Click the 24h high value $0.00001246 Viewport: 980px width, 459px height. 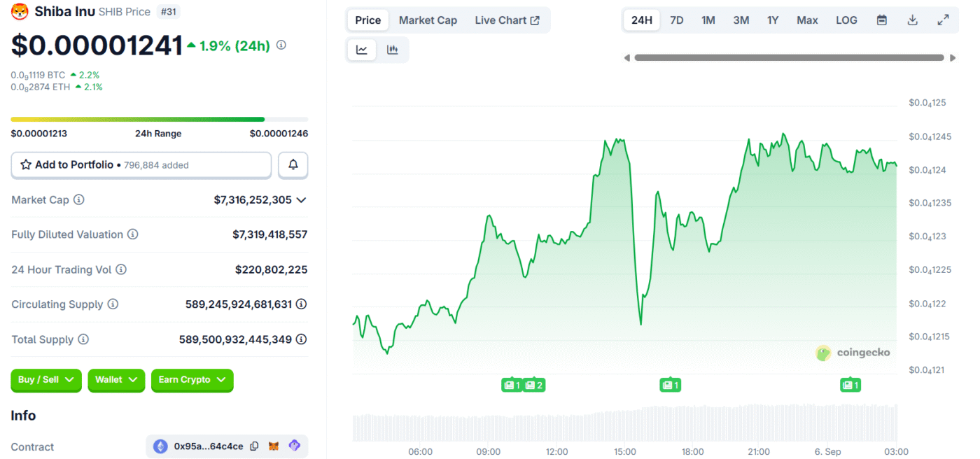pyautogui.click(x=279, y=134)
